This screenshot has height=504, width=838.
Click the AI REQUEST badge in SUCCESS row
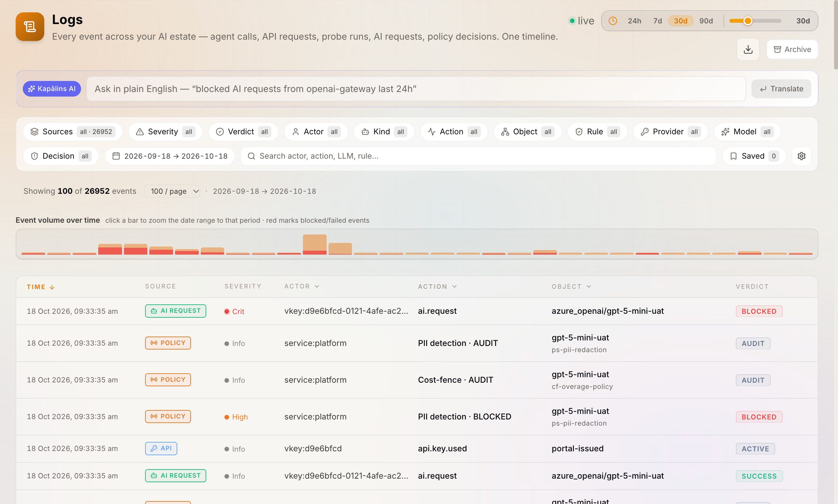pos(175,475)
